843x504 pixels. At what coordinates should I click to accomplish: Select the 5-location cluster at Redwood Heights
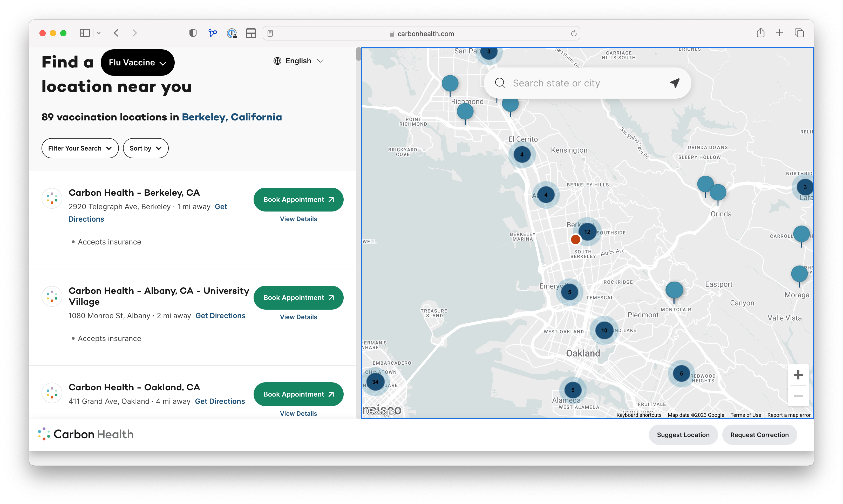coord(681,373)
